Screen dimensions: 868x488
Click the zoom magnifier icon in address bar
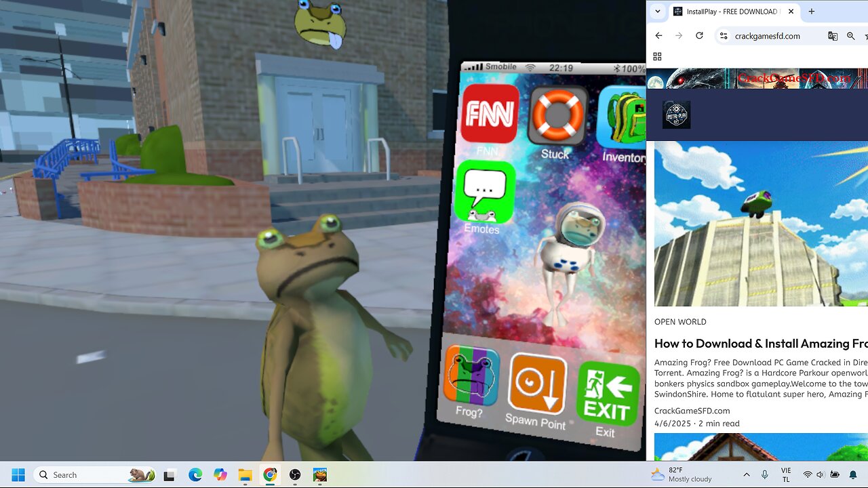pyautogui.click(x=851, y=36)
